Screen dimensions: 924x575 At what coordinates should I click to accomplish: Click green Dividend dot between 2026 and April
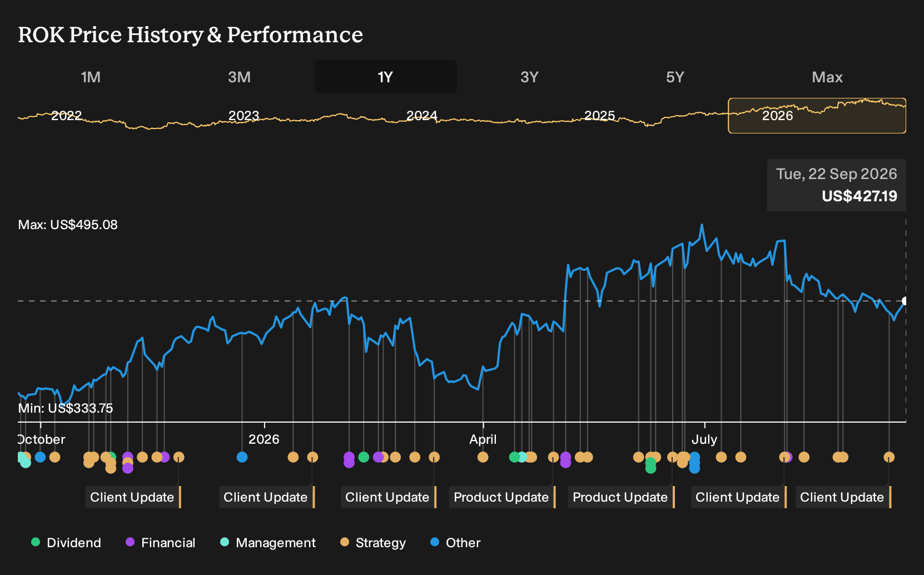tap(364, 457)
